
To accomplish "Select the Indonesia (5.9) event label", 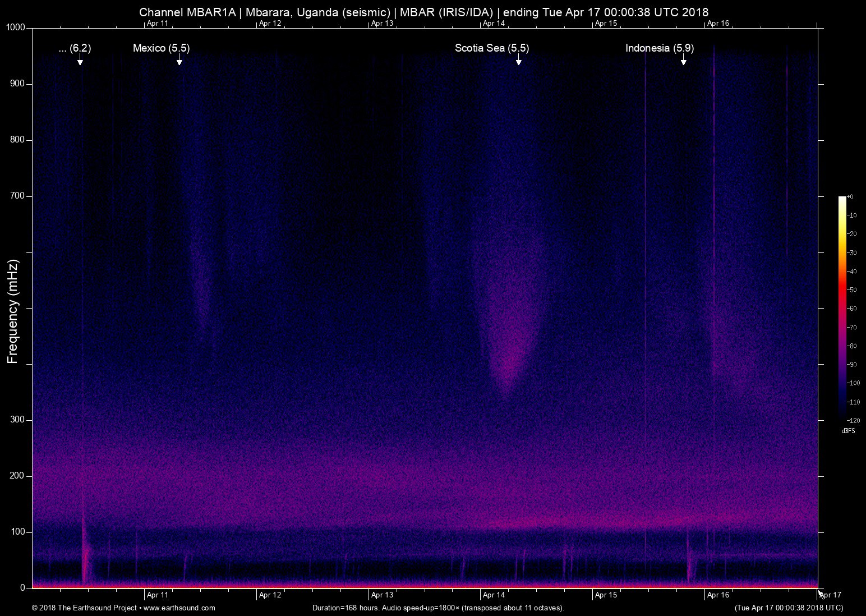I will [659, 48].
